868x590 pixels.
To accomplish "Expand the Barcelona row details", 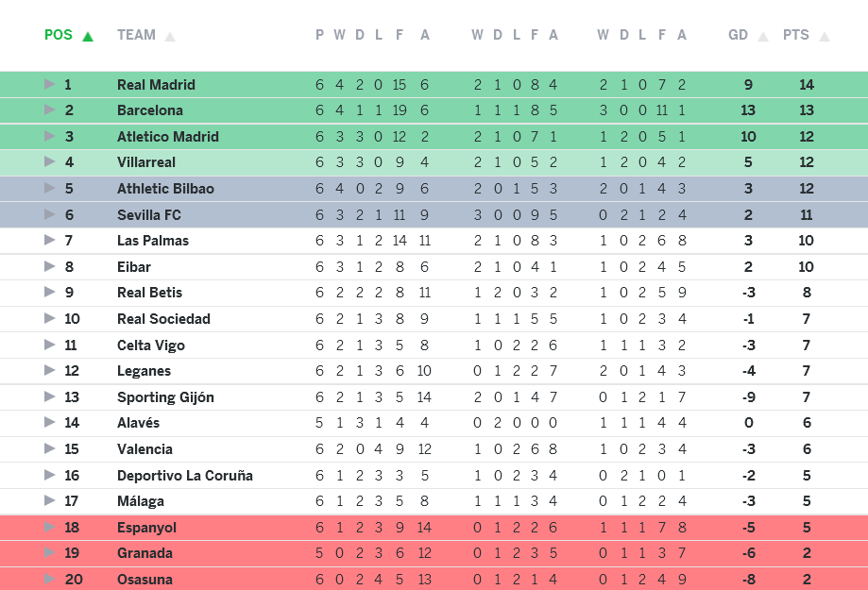I will pos(50,110).
